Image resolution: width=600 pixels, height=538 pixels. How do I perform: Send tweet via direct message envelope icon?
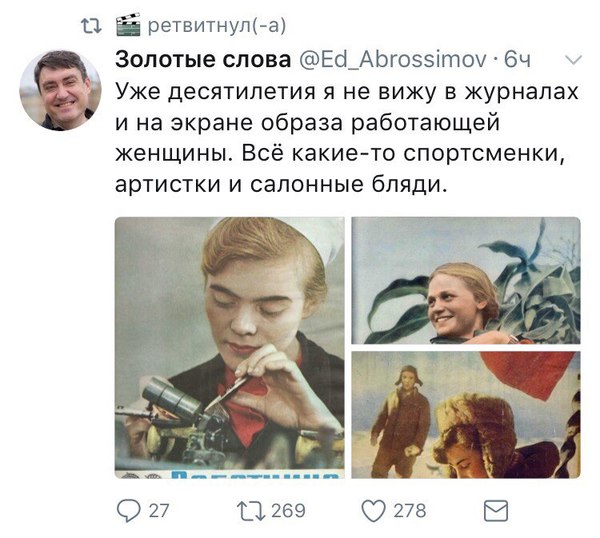(496, 511)
